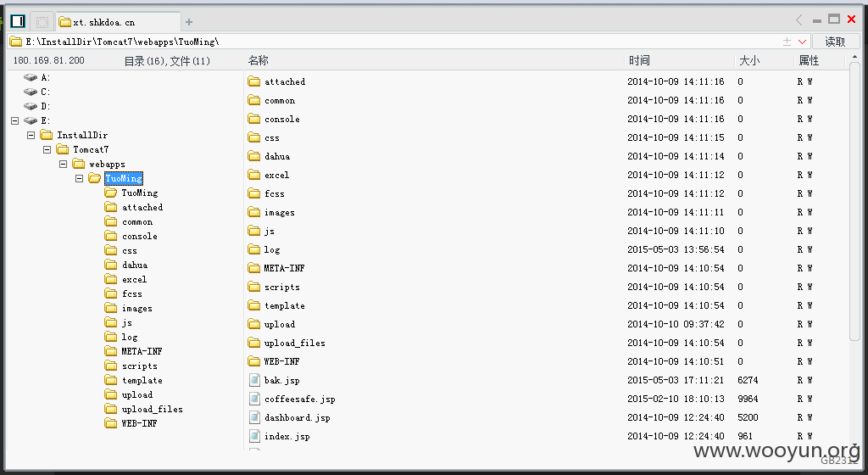Click excel folder icon in file list
This screenshot has width=868, height=475.
tap(254, 175)
